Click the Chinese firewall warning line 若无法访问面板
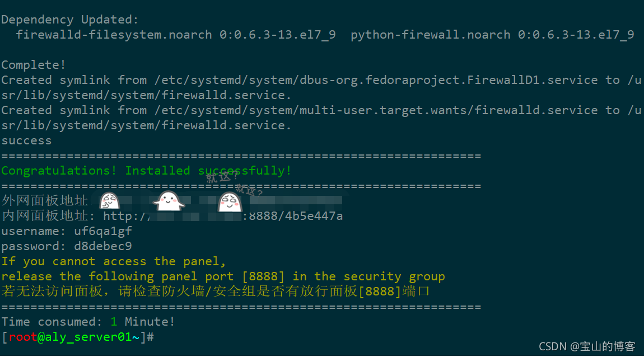This screenshot has width=644, height=357. (216, 292)
